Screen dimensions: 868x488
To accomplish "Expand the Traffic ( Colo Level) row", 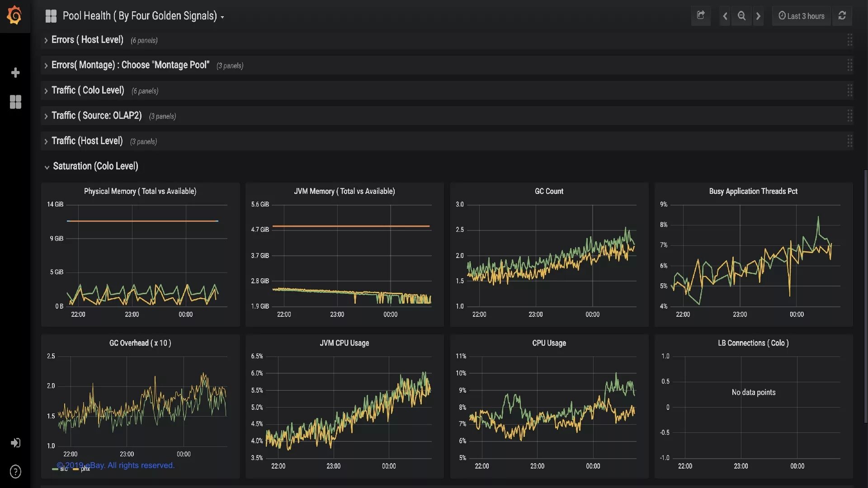I will (88, 90).
